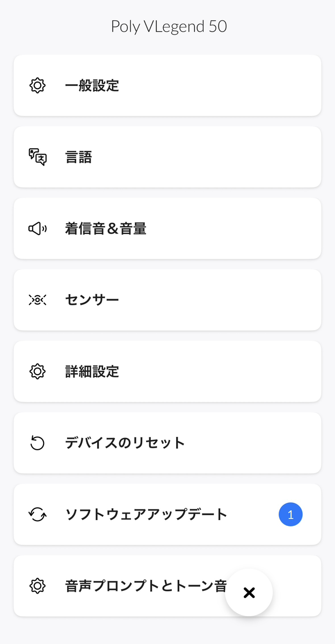
Task: Click the gear icon beside 詳細設定
Action: (x=37, y=371)
